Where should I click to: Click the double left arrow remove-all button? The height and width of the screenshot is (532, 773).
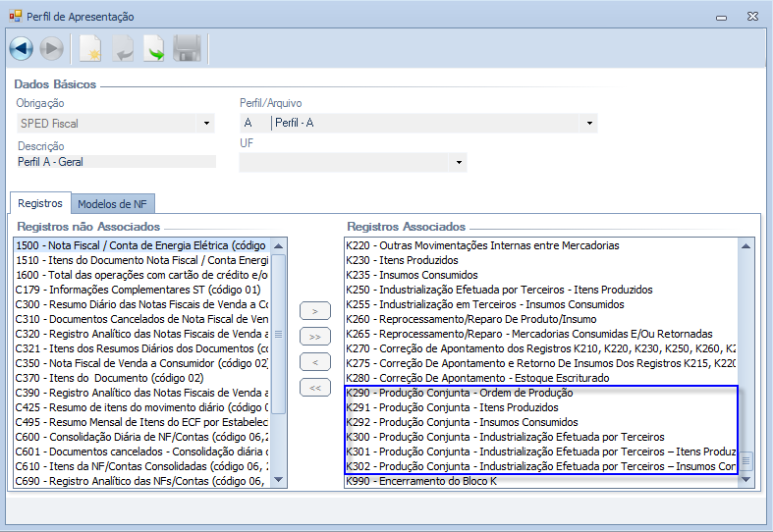point(313,388)
